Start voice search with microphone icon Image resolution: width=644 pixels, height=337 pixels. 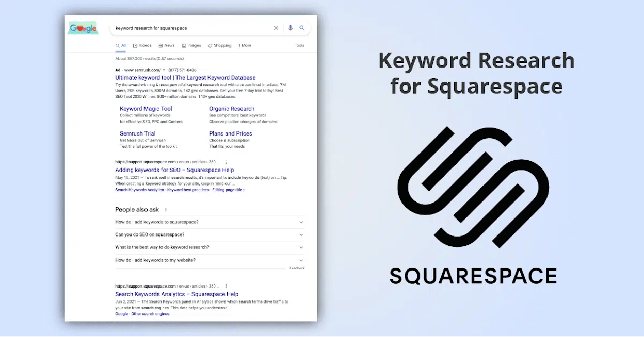pos(291,28)
